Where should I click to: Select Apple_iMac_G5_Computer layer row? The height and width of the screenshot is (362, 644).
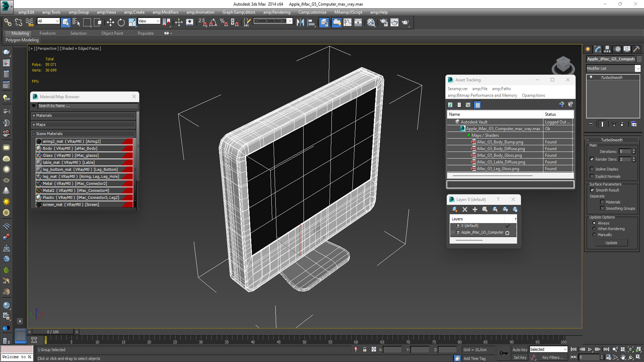tap(483, 232)
